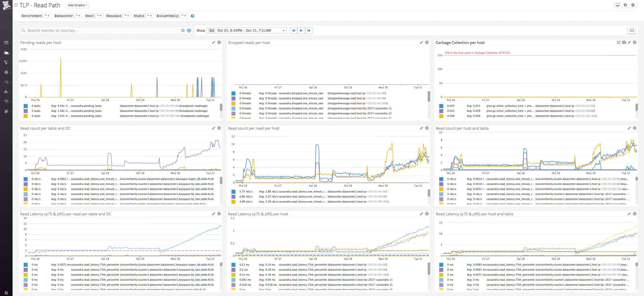Open the dashboard info panel
Image resolution: width=644 pixels, height=296 pixels.
(x=625, y=5)
